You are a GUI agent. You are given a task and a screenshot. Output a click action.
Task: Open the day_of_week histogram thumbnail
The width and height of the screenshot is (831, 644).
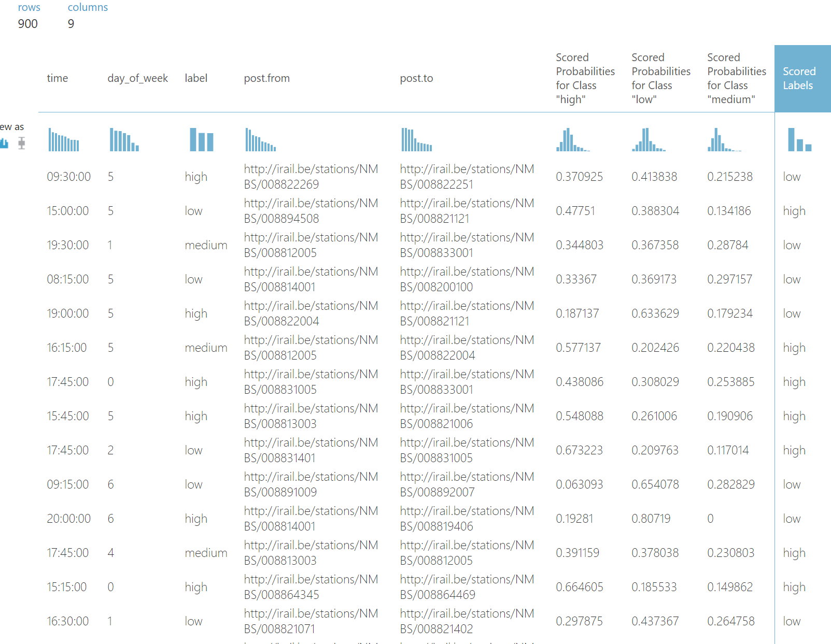click(124, 139)
